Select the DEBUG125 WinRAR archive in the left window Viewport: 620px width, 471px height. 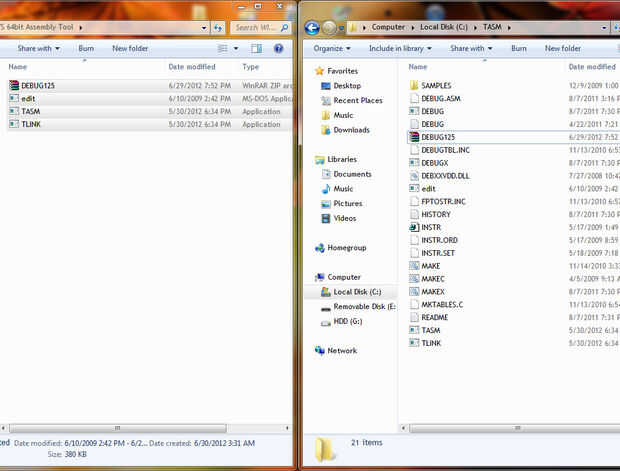pyautogui.click(x=150, y=85)
